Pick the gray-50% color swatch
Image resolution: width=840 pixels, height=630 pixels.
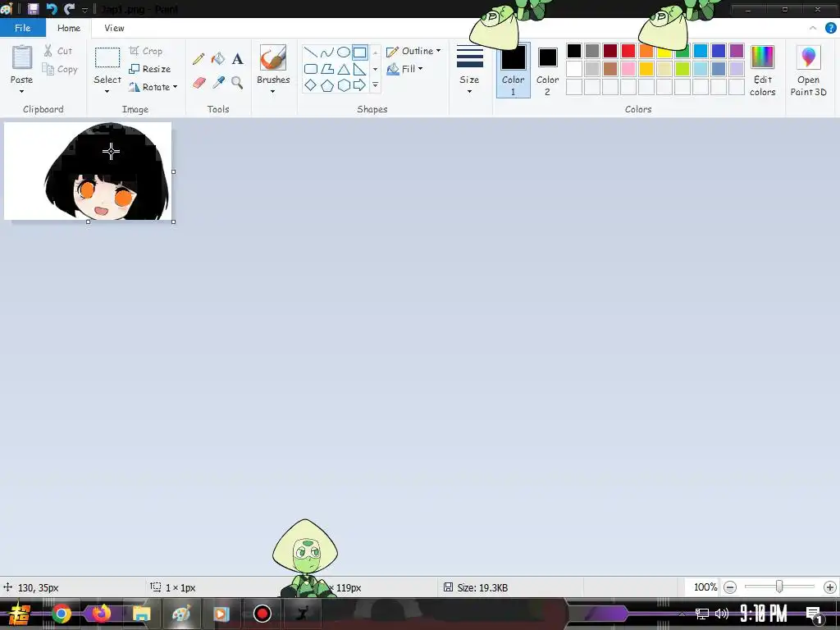(x=592, y=51)
